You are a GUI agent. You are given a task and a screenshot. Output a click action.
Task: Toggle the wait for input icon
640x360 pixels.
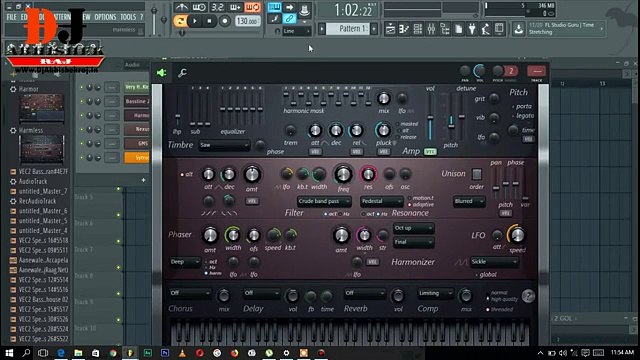point(200,7)
